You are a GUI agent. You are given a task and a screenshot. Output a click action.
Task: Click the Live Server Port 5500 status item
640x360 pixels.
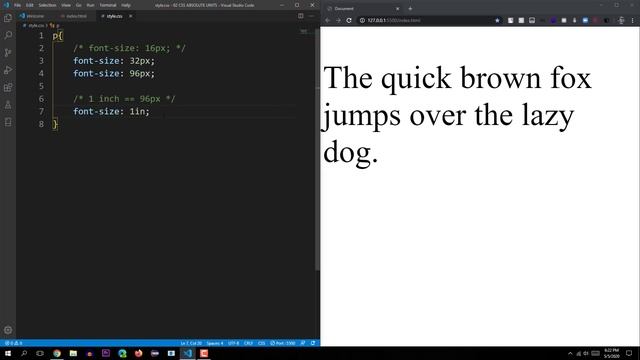tap(282, 343)
